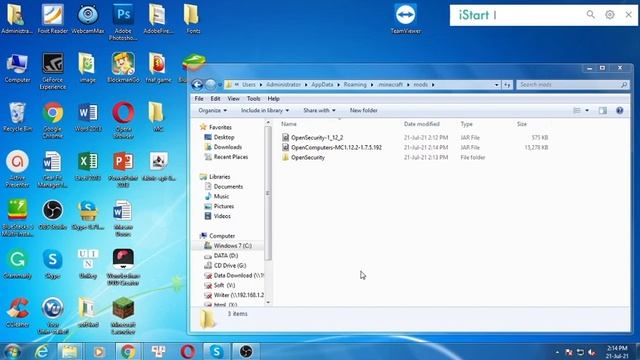Open the Share with dropdown
Viewport: 640px width, 360px height.
319,110
